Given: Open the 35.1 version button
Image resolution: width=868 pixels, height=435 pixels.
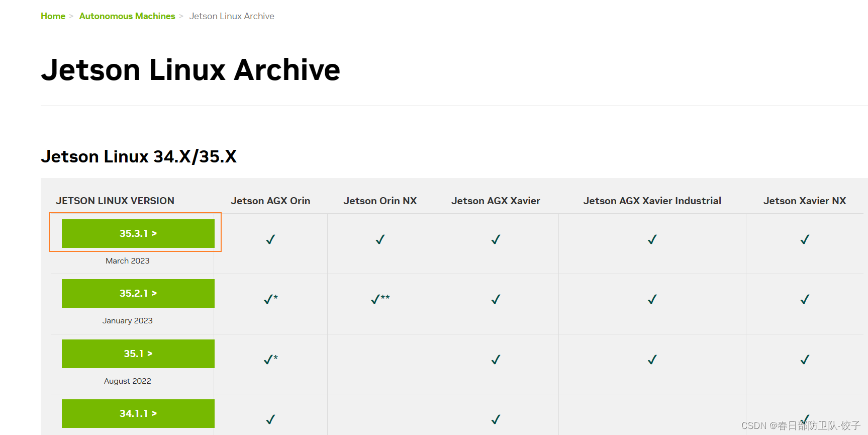Looking at the screenshot, I should (x=138, y=354).
